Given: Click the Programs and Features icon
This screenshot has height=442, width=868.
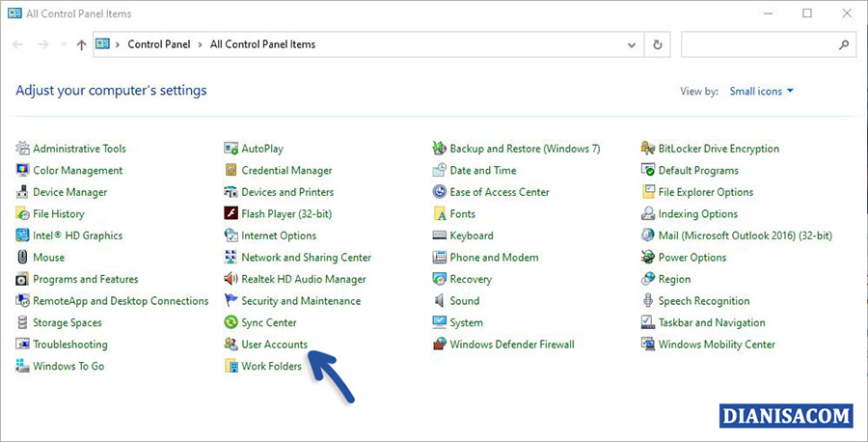Looking at the screenshot, I should click(x=22, y=279).
